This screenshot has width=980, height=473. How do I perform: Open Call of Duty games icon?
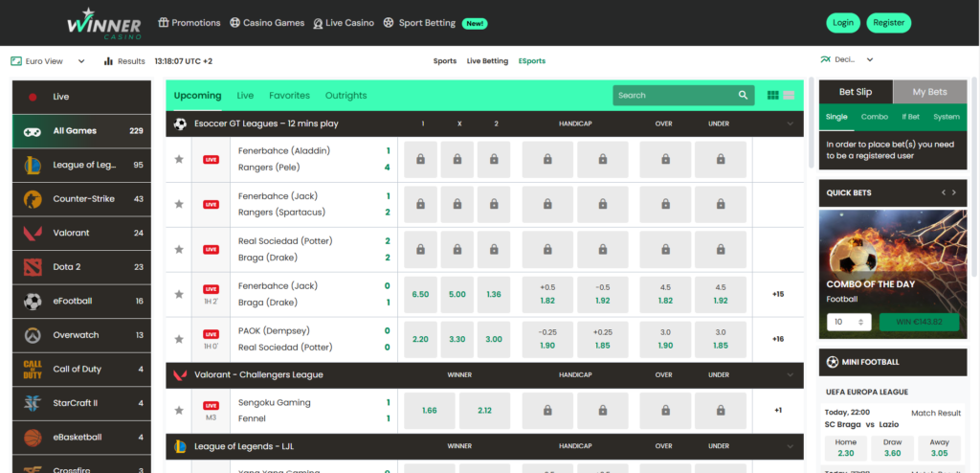point(33,370)
